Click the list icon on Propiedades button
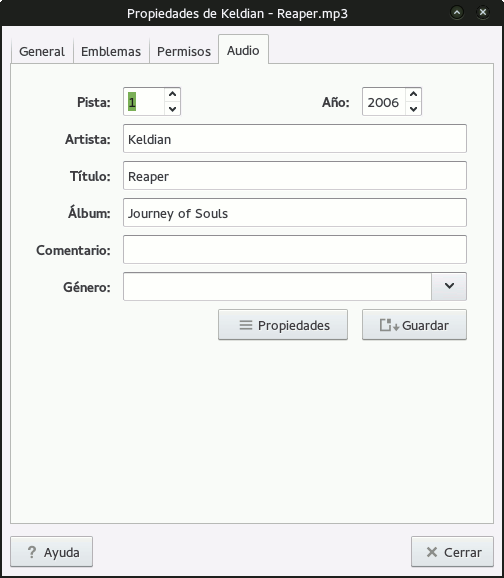The width and height of the screenshot is (504, 578). pyautogui.click(x=246, y=325)
